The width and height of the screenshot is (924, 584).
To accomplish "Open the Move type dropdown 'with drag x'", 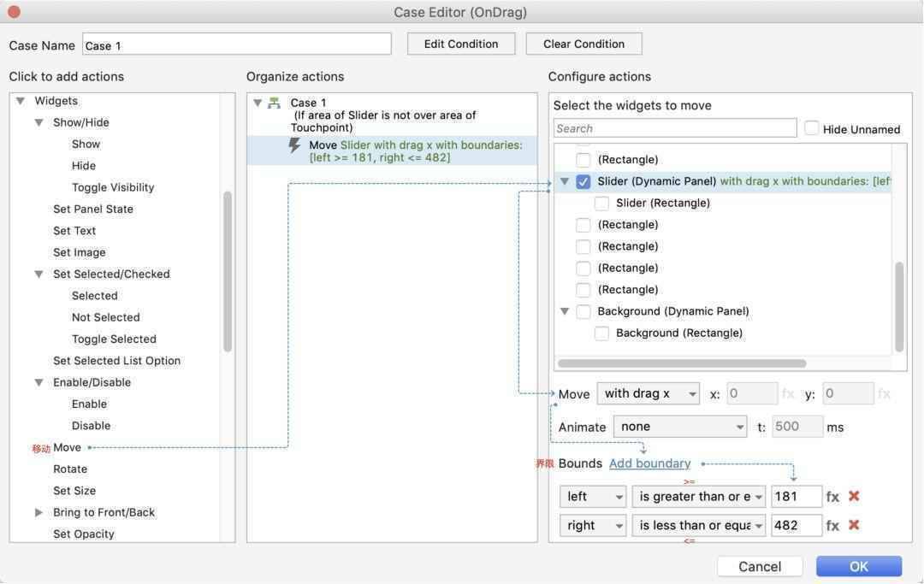I will click(649, 394).
